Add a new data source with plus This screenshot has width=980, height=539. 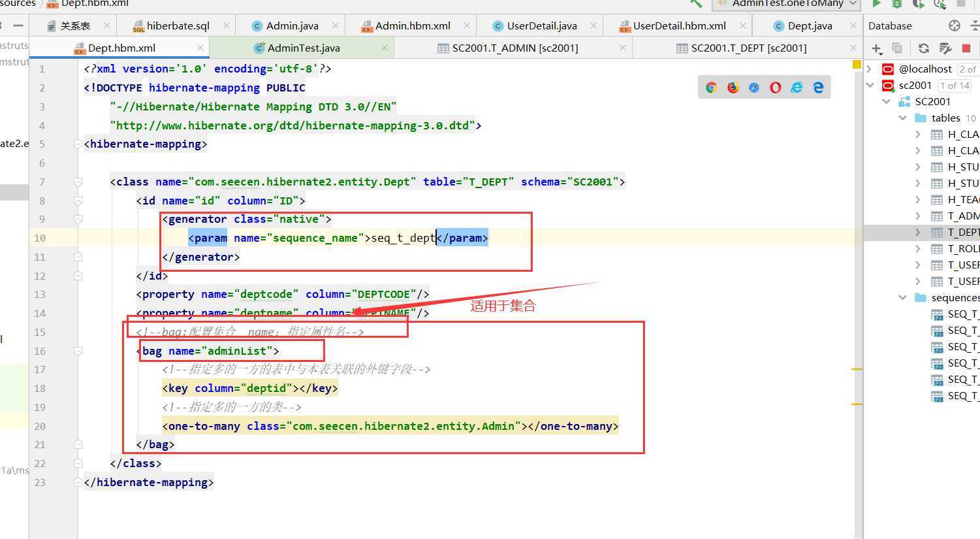coord(877,48)
